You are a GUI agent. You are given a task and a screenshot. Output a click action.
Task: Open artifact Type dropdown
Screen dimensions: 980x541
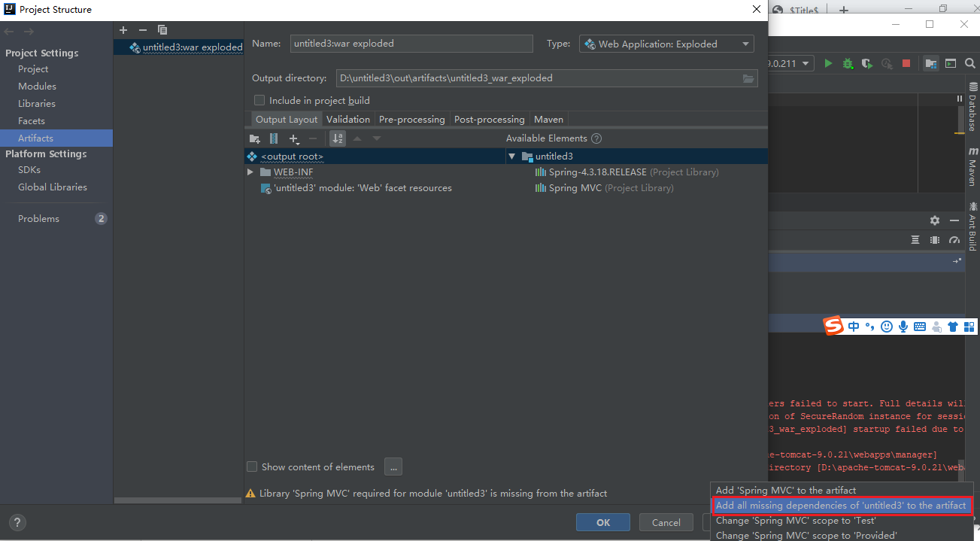coord(666,44)
